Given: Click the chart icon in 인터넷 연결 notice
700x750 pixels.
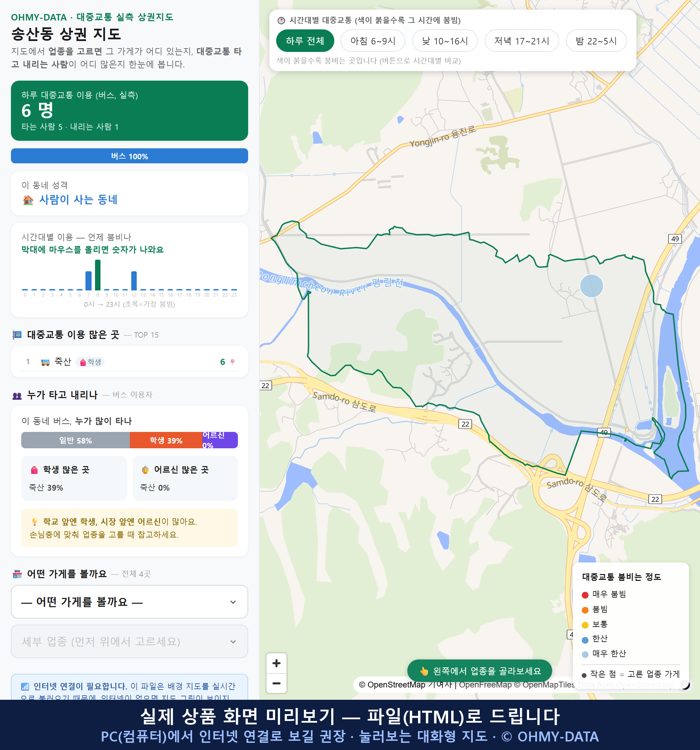Looking at the screenshot, I should click(x=25, y=686).
